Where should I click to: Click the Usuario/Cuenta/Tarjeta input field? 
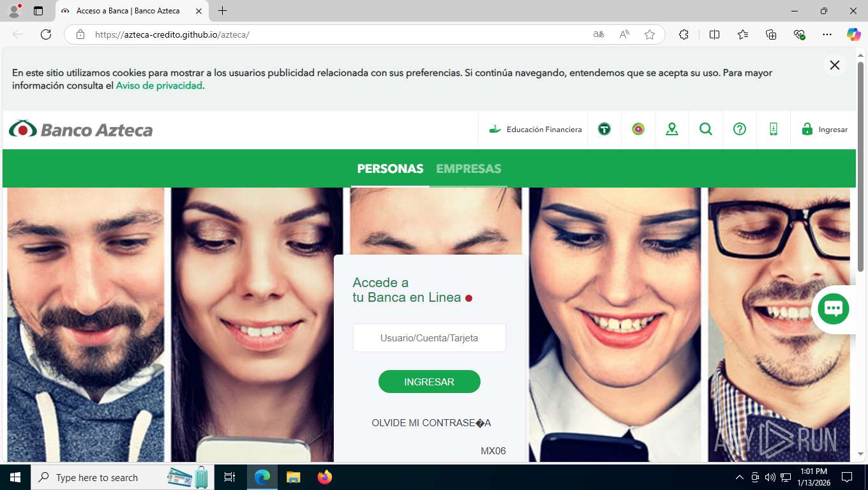pyautogui.click(x=430, y=338)
